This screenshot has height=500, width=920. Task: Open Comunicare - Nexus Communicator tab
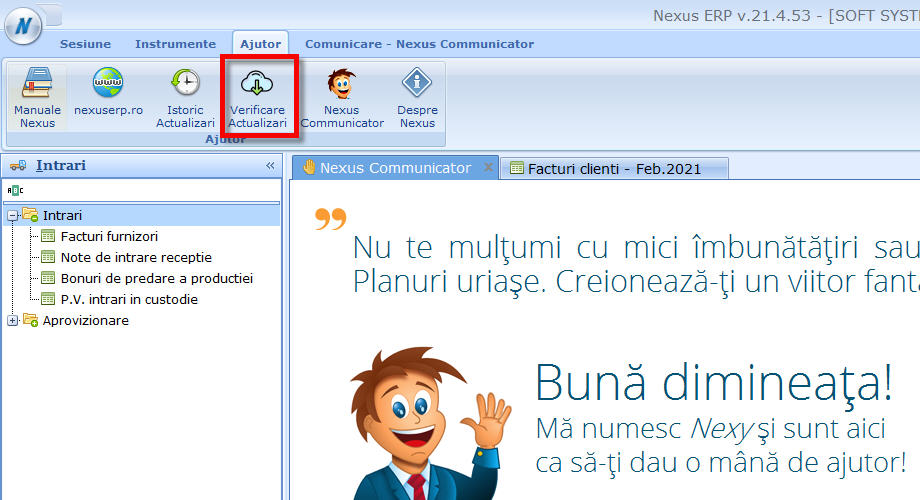(x=420, y=44)
